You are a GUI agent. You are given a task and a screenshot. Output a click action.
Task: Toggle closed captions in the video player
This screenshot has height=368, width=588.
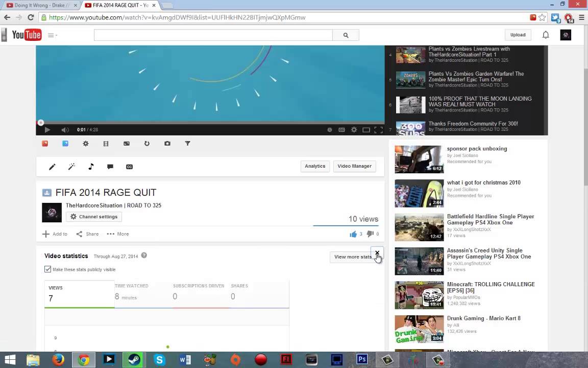point(341,129)
